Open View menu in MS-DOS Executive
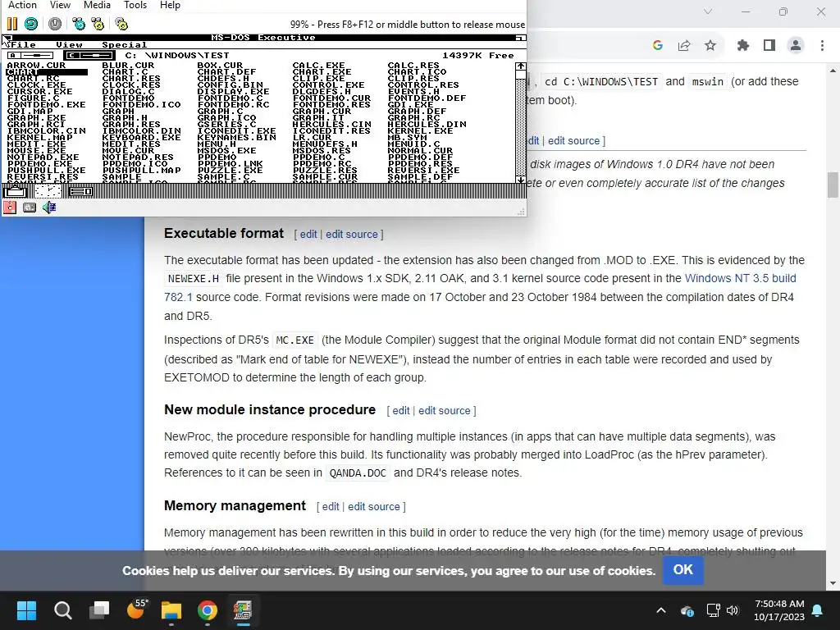This screenshot has width=840, height=630. click(69, 45)
